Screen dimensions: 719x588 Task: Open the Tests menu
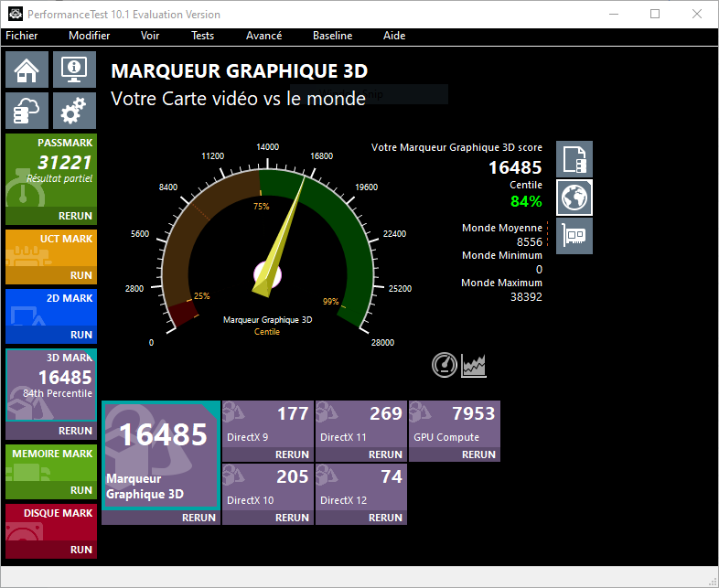(x=203, y=36)
